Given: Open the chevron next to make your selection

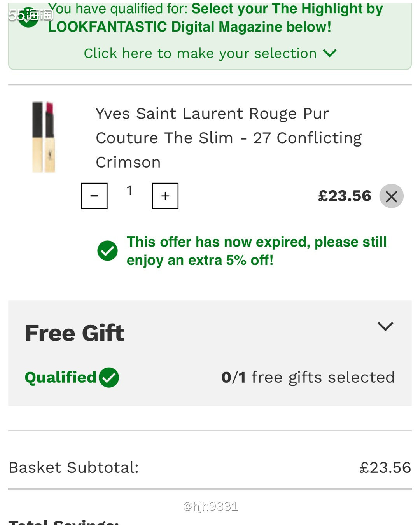Looking at the screenshot, I should [330, 53].
